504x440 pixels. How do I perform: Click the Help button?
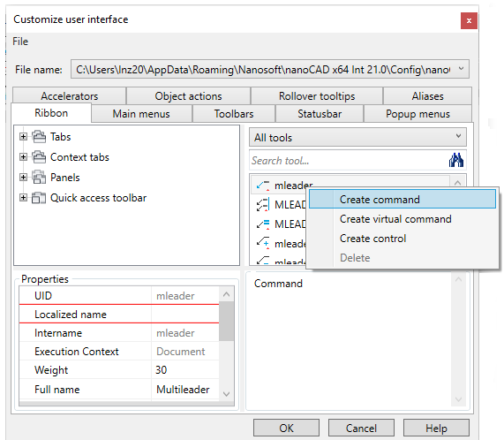pos(436,428)
